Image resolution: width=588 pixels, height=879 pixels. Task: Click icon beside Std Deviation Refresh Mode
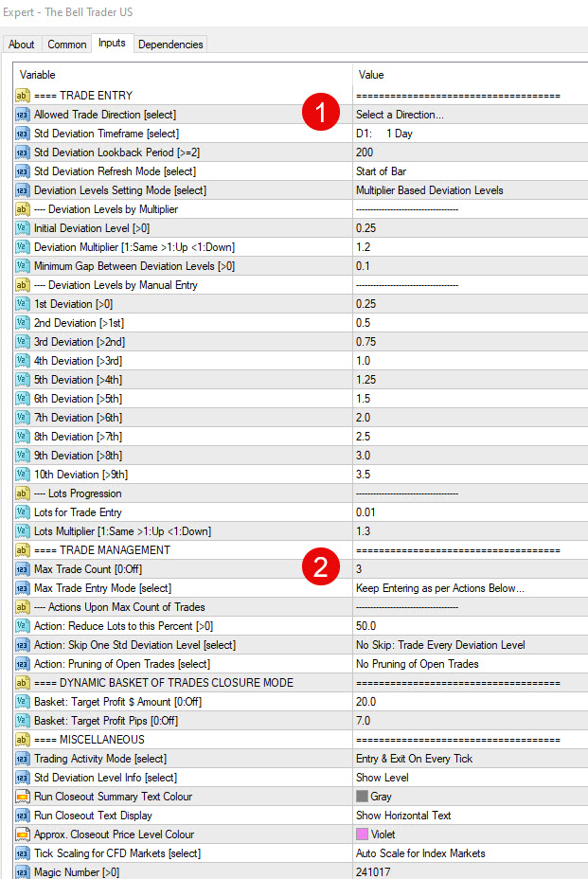pos(22,171)
